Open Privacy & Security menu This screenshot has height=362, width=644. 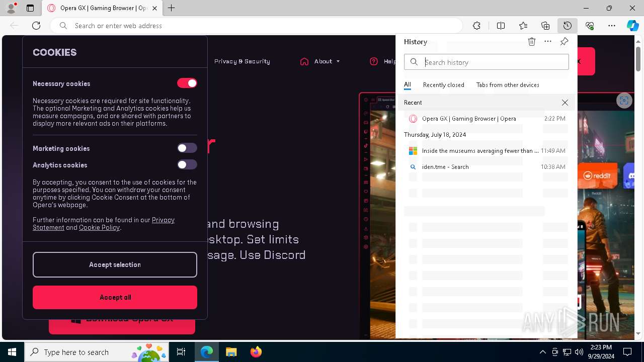click(242, 61)
